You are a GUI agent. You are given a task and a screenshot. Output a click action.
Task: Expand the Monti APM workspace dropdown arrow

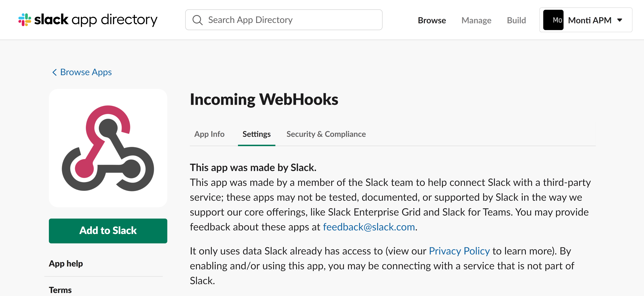pos(620,20)
